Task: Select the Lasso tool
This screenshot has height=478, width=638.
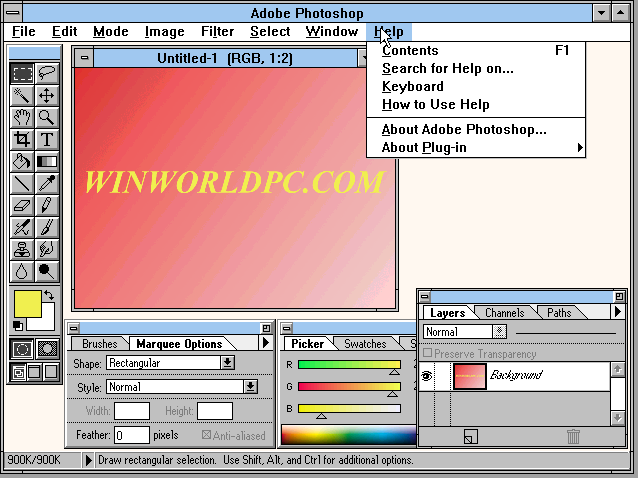Action: [x=47, y=74]
